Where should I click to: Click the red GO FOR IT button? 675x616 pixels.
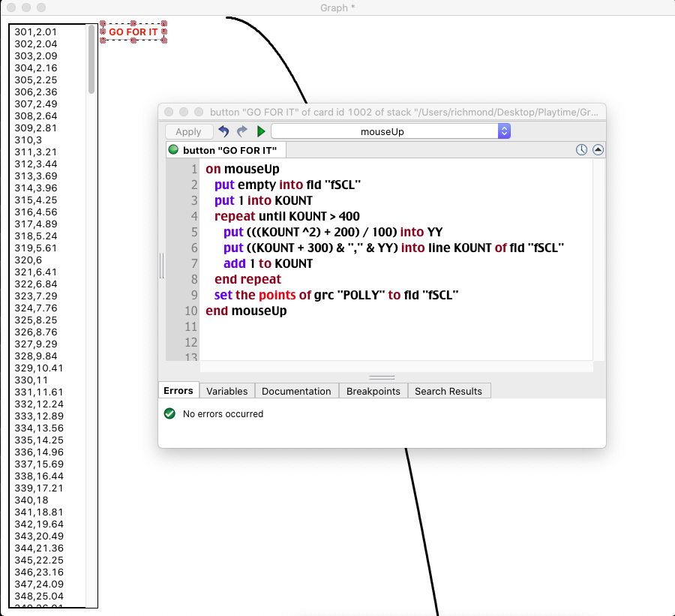133,32
